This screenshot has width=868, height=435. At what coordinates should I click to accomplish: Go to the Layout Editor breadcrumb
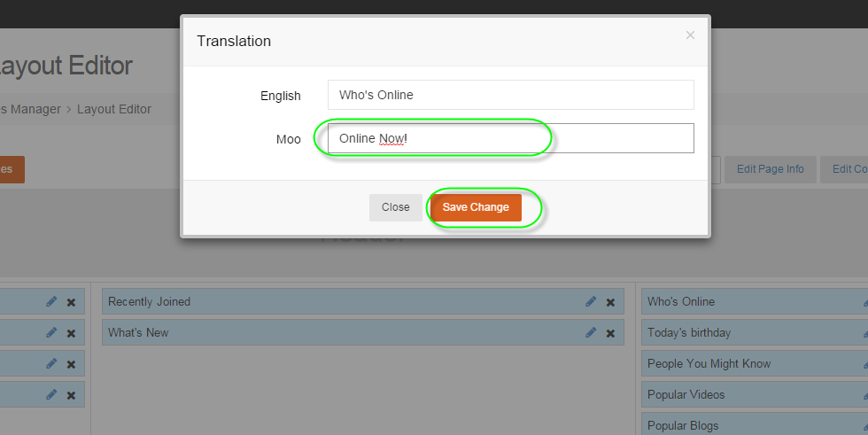pyautogui.click(x=114, y=109)
